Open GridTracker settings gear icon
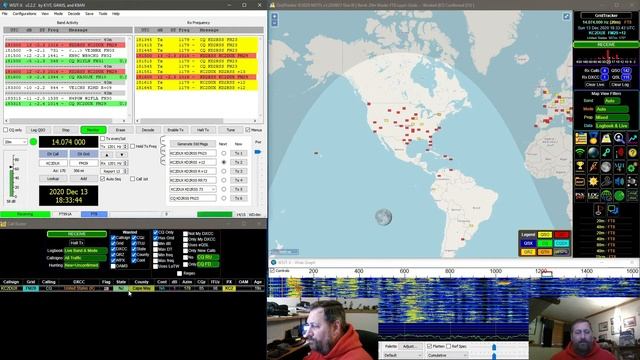This screenshot has width=640, height=360. (632, 167)
